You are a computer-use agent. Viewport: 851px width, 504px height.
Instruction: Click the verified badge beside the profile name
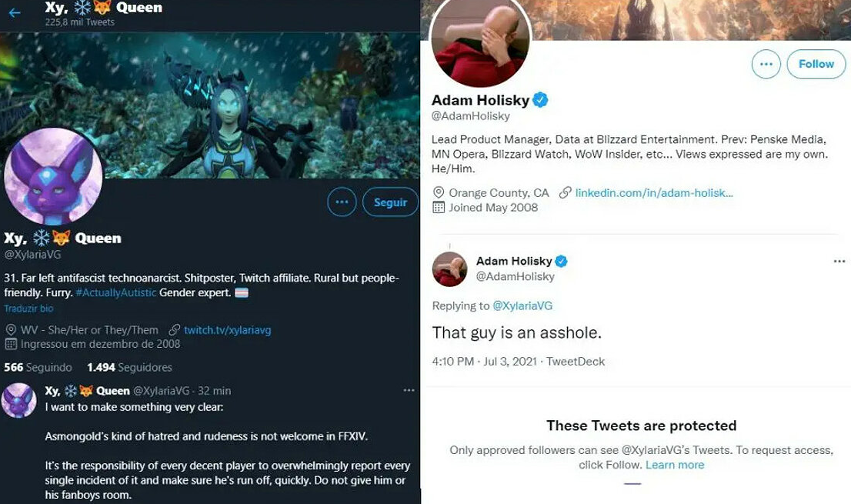tap(541, 100)
